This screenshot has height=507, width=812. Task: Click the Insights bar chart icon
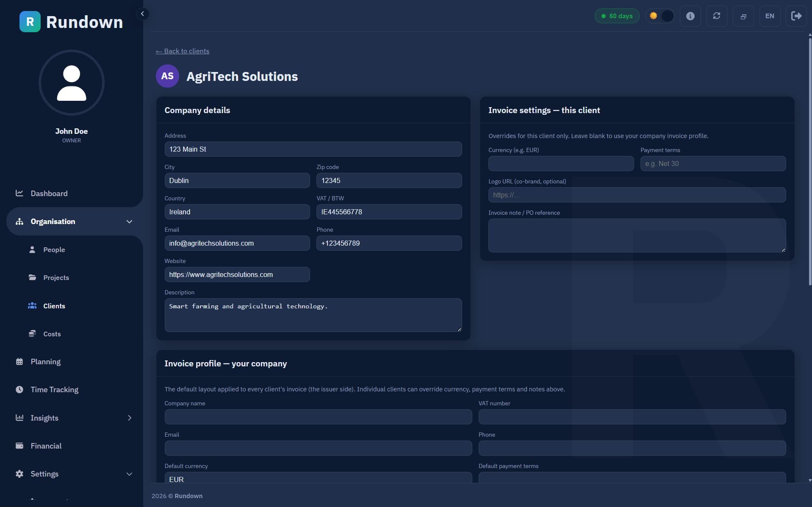click(x=19, y=418)
